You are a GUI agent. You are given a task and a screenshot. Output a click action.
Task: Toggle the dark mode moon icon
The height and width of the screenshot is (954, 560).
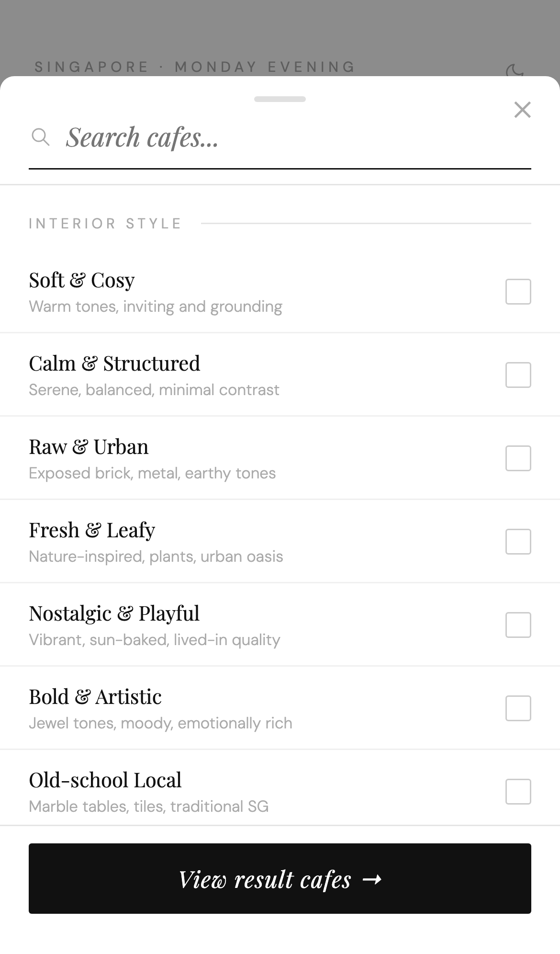pos(515,71)
